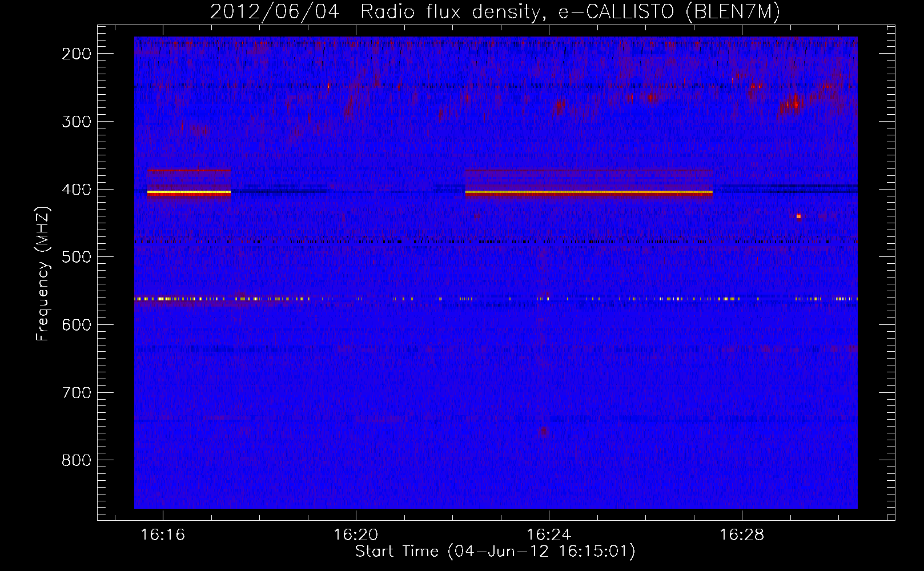Click the 16:20 time tick label
Screen dimensions: 924x571
[x=356, y=535]
